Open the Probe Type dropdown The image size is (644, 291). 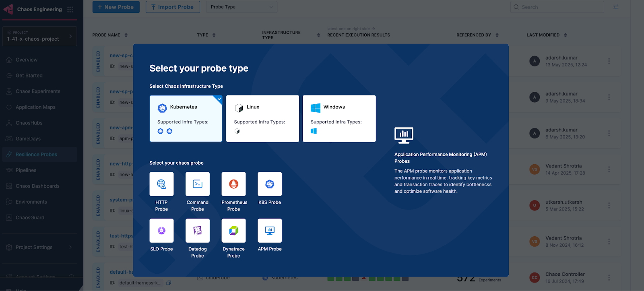point(242,7)
